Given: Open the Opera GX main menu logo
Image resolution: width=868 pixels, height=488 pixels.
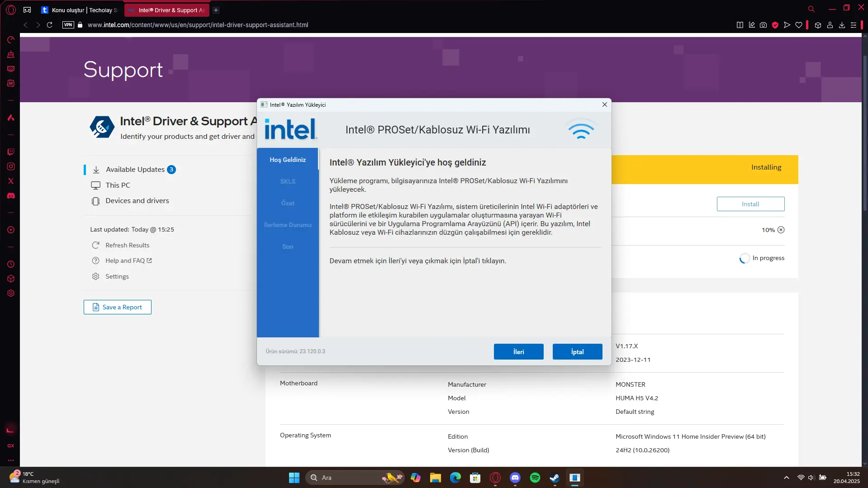Looking at the screenshot, I should coord(11,9).
